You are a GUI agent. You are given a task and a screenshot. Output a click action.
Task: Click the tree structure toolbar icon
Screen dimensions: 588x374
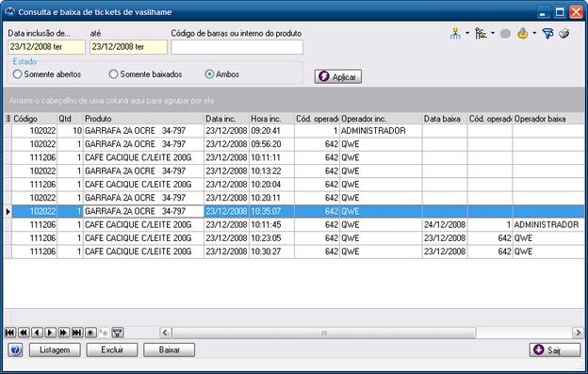pyautogui.click(x=481, y=34)
